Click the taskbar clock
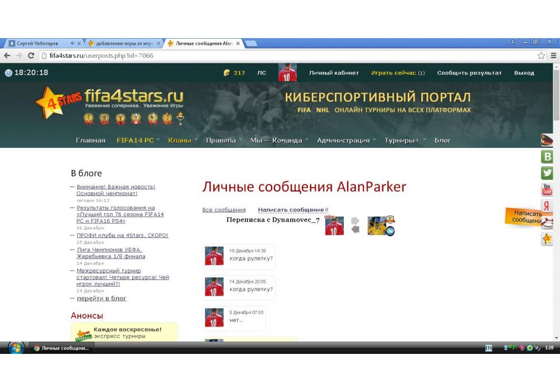The image size is (560, 392). (x=549, y=348)
